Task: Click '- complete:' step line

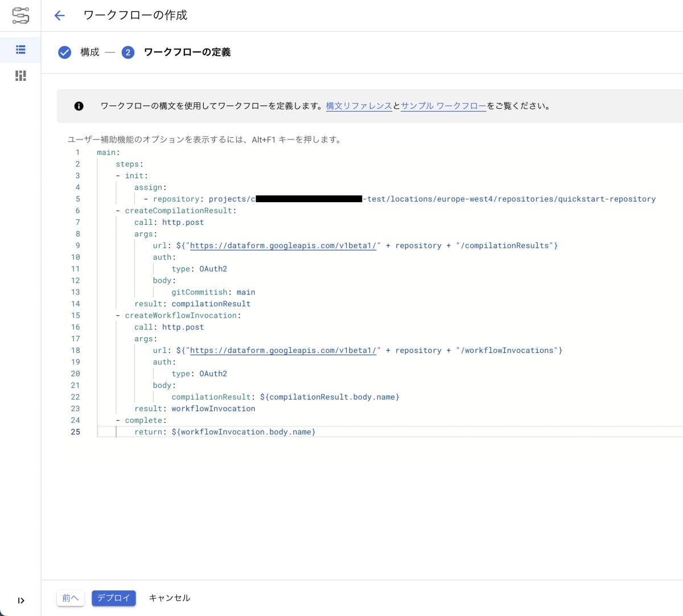Action: point(141,420)
